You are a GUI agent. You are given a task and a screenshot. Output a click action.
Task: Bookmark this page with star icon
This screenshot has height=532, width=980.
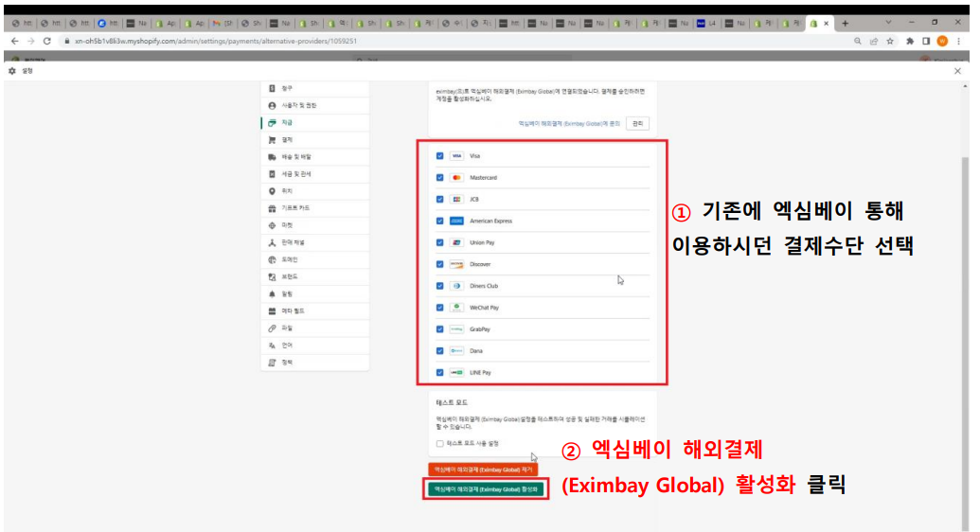point(890,41)
